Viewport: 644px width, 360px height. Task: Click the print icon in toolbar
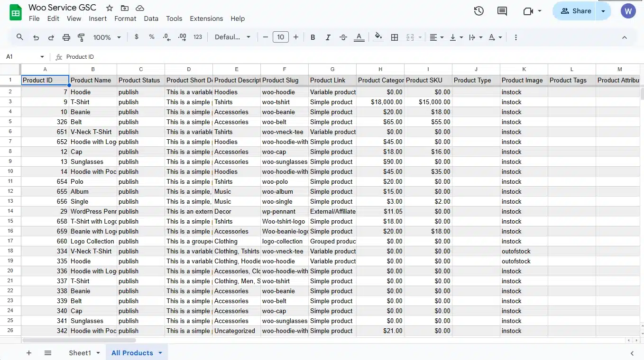click(x=66, y=37)
